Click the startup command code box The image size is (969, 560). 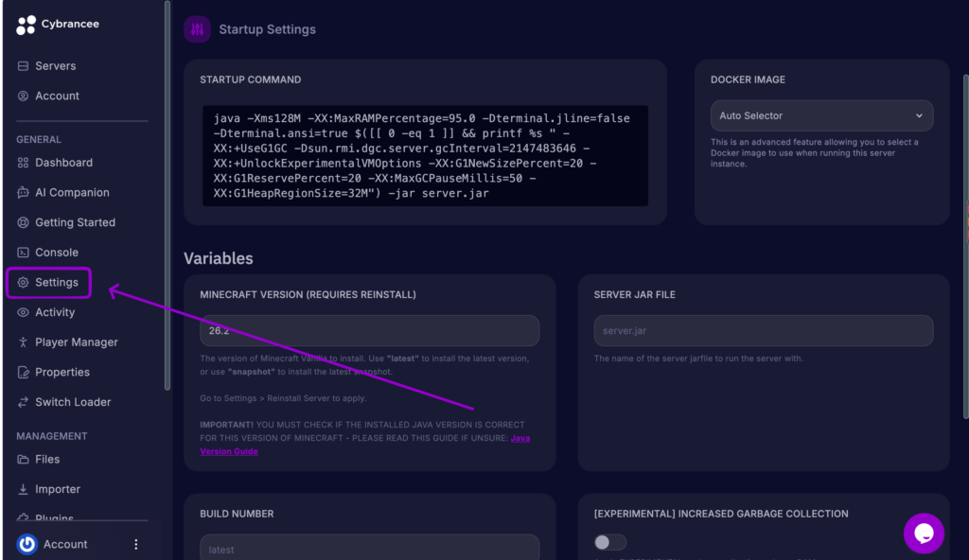[x=425, y=156]
